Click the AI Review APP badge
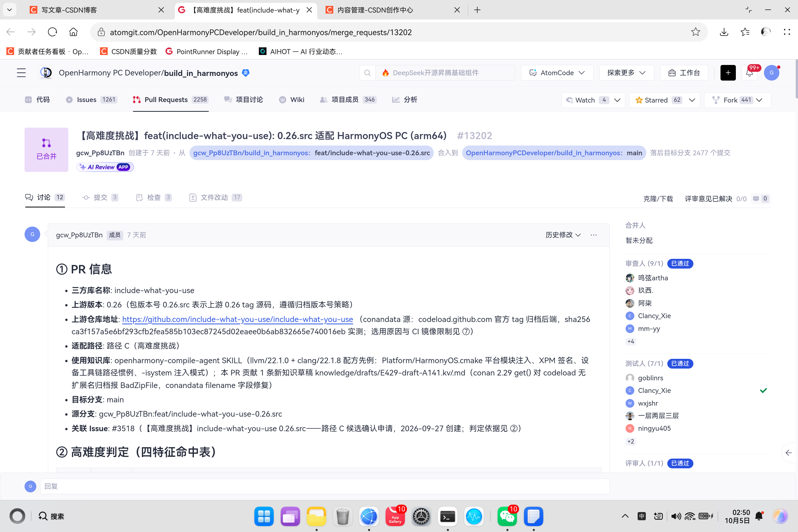798x532 pixels. [105, 167]
